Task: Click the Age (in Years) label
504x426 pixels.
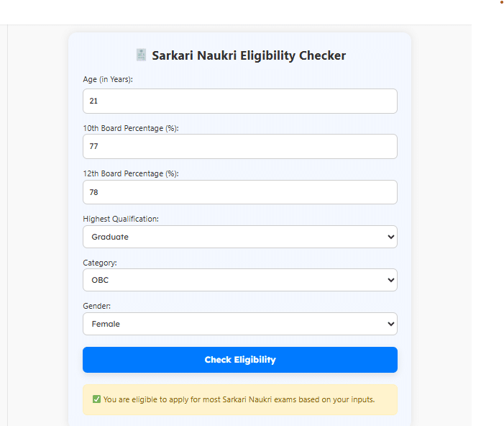Action: click(x=108, y=79)
